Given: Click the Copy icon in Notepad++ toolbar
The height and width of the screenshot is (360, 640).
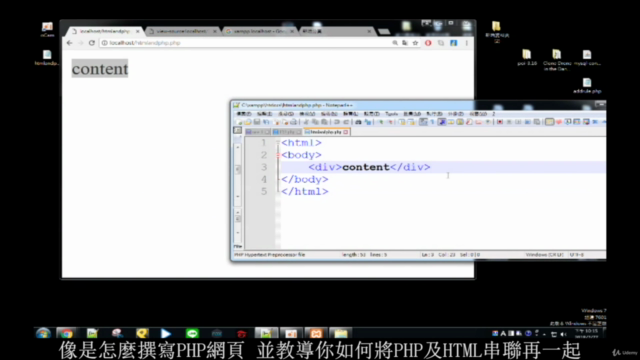Looking at the screenshot, I should point(315,122).
